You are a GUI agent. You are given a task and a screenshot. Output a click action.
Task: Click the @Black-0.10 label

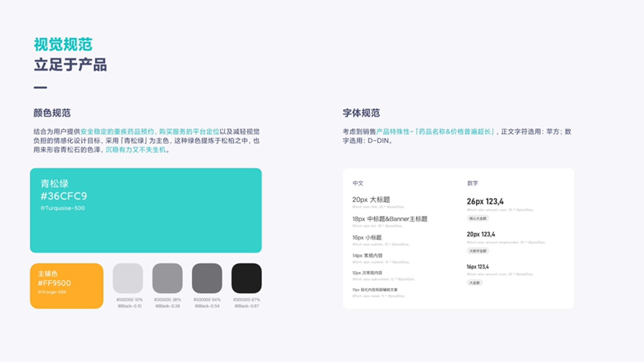[x=129, y=306]
